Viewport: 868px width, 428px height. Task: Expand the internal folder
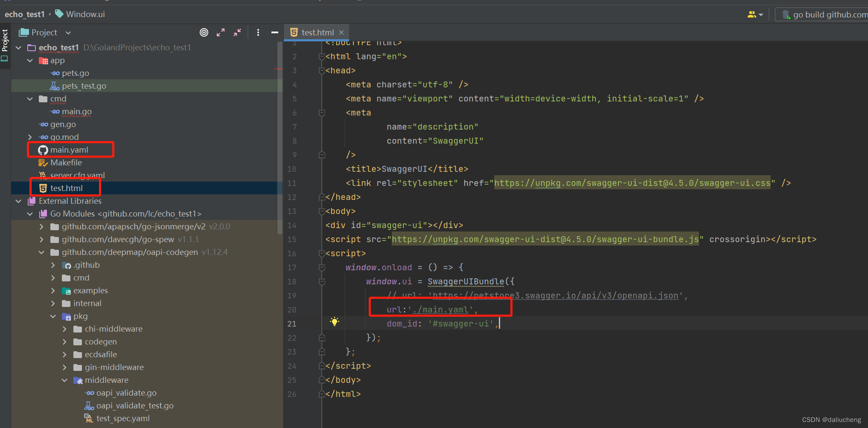pos(53,304)
